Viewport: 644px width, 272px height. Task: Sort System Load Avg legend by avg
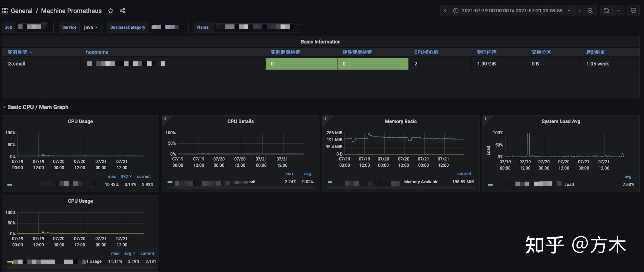click(628, 176)
